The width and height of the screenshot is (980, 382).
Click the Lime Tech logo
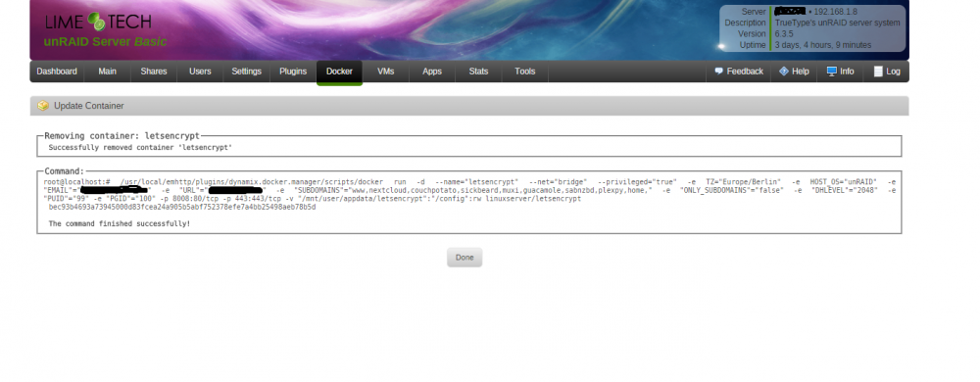[x=98, y=22]
